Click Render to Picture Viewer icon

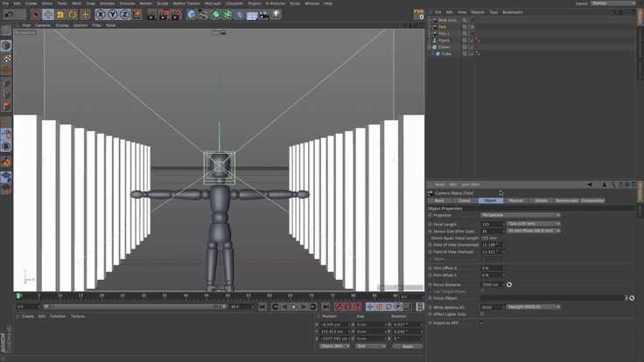click(164, 15)
